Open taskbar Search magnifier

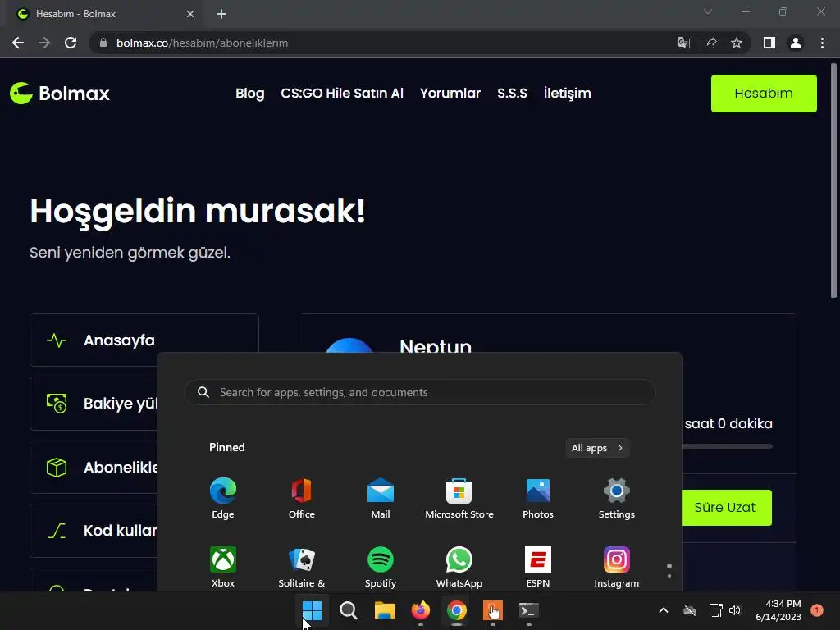tap(348, 610)
